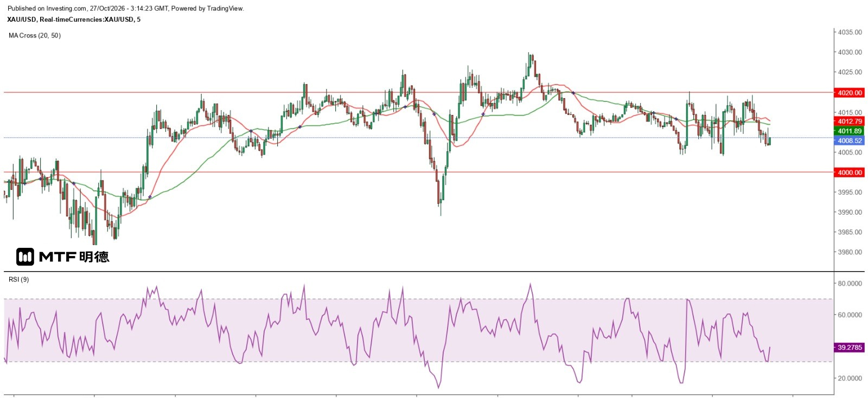The width and height of the screenshot is (868, 398).
Task: Click the 3980.00 price axis label
Action: pos(850,252)
